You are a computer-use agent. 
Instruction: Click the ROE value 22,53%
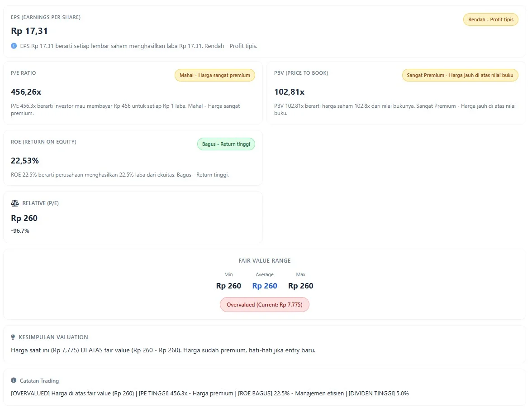tap(25, 161)
